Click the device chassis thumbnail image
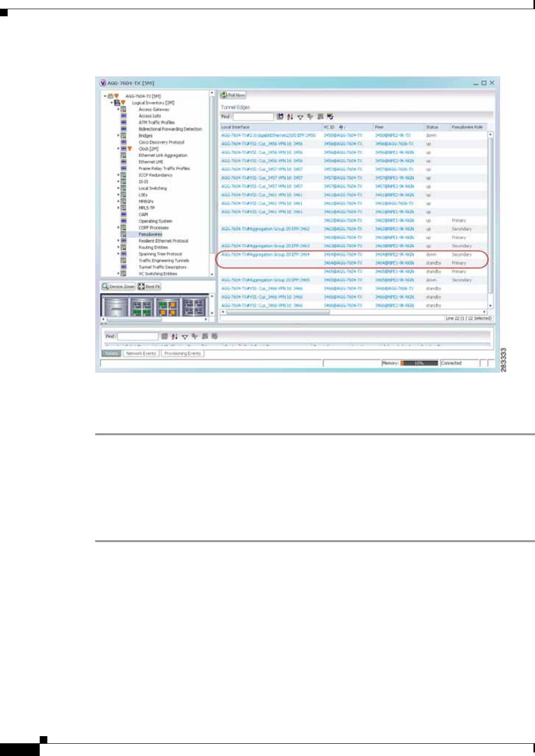 (155, 305)
